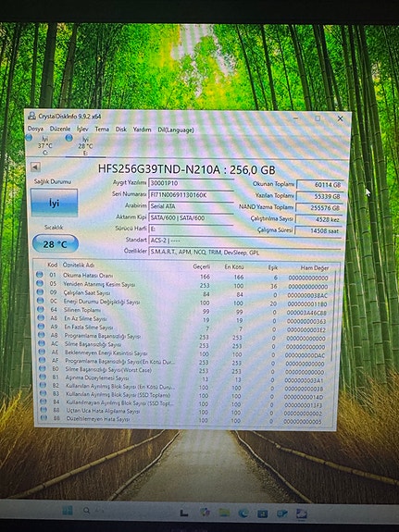The image size is (399, 532).
Task: Click the status dot for Çalışılan Saat Sayısı
Action: coord(40,291)
